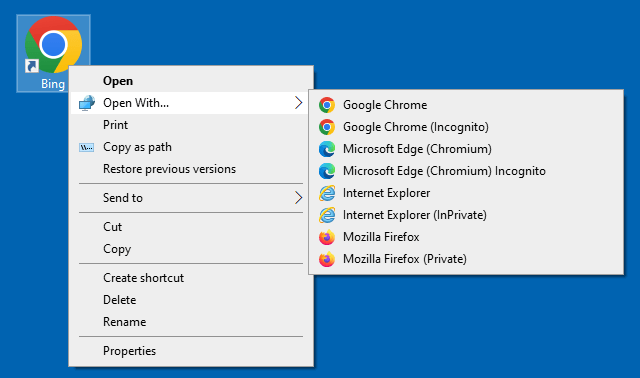Click the Internet Explorer icon
Image resolution: width=640 pixels, height=378 pixels.
[327, 193]
